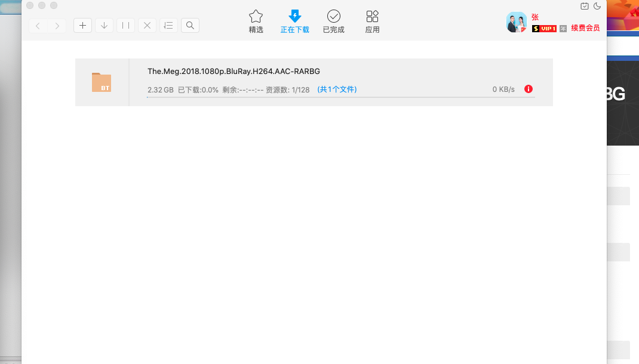Click the BT folder icon of task
The width and height of the screenshot is (639, 364).
coord(102,82)
